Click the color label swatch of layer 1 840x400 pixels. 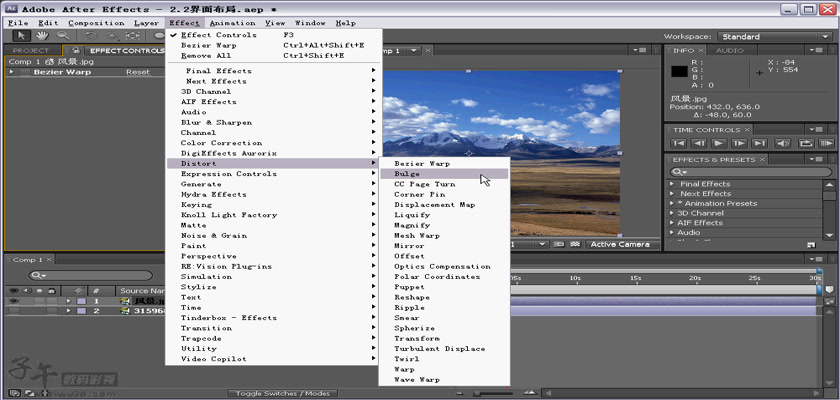click(81, 301)
